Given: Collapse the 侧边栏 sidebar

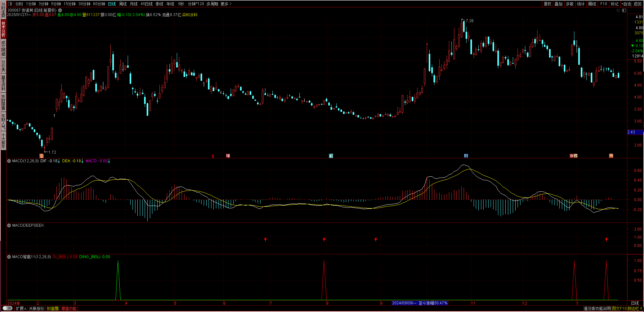Looking at the screenshot, I should pyautogui.click(x=635, y=308).
